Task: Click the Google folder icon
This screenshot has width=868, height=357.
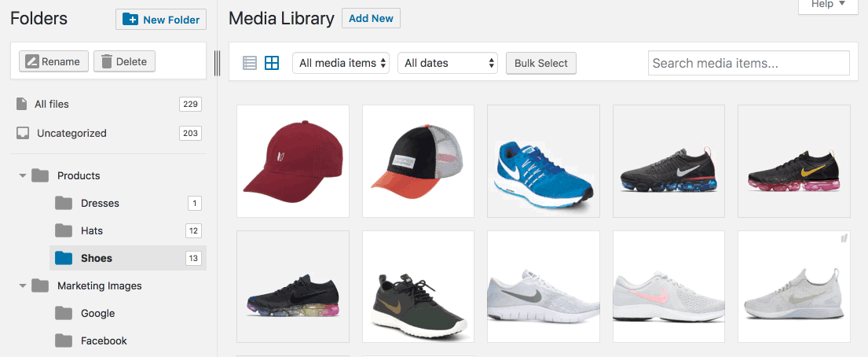Action: point(64,313)
